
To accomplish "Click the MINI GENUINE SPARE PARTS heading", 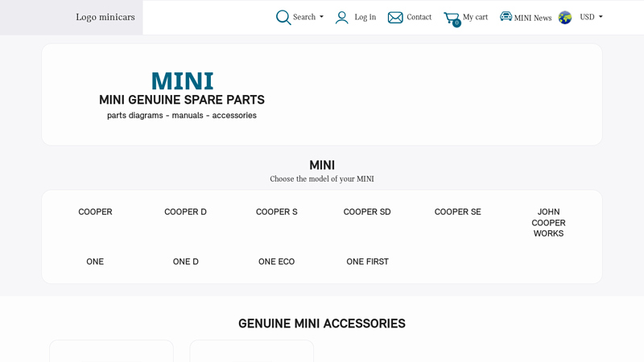I will [182, 100].
